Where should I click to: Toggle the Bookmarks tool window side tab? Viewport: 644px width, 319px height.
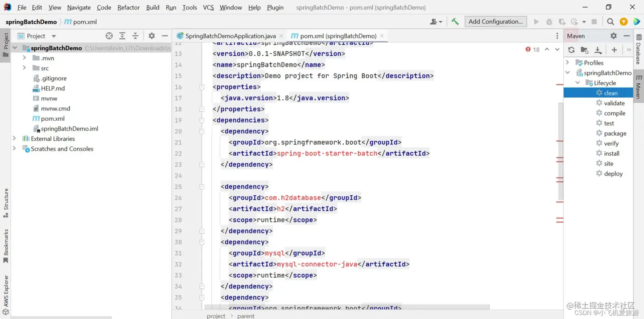(x=6, y=246)
